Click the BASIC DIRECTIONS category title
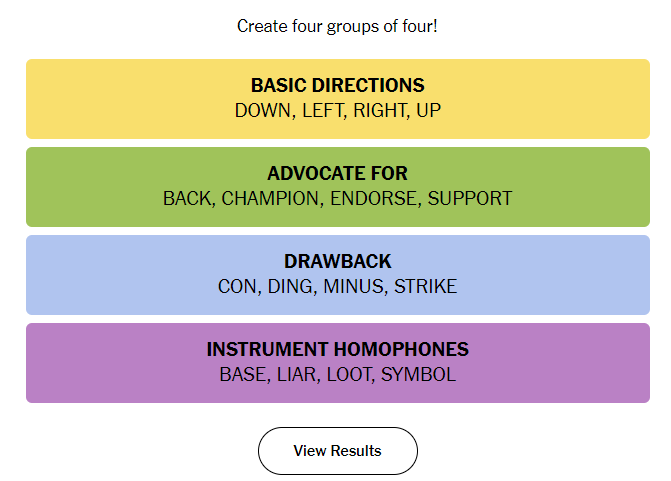The width and height of the screenshot is (671, 481). tap(338, 85)
